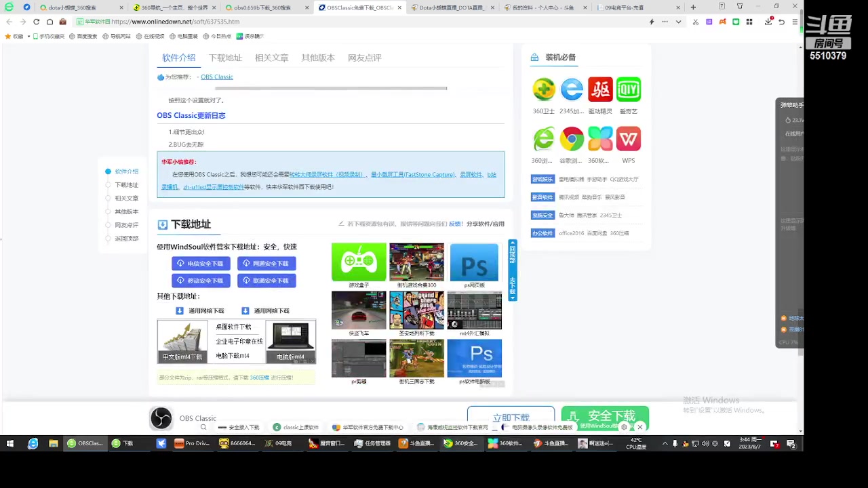Open the Pro Driv... taskbar item
868x488 pixels.
[x=192, y=443]
